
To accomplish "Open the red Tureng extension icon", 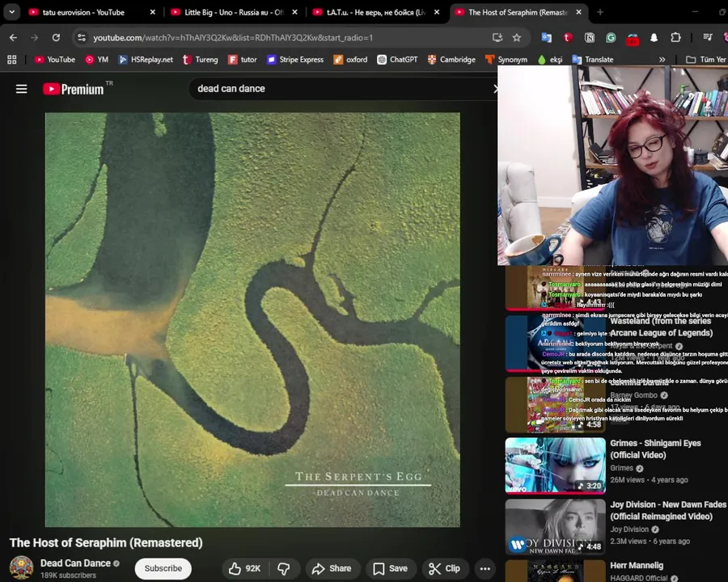I will coord(568,38).
